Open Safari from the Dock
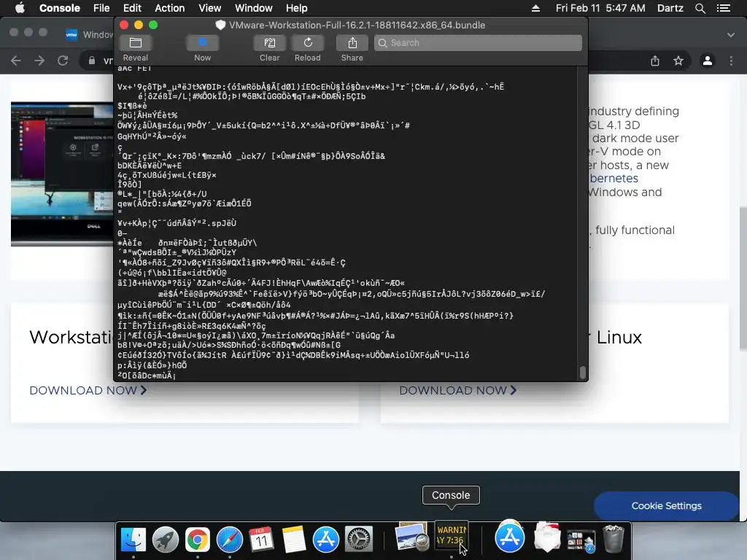 click(230, 540)
